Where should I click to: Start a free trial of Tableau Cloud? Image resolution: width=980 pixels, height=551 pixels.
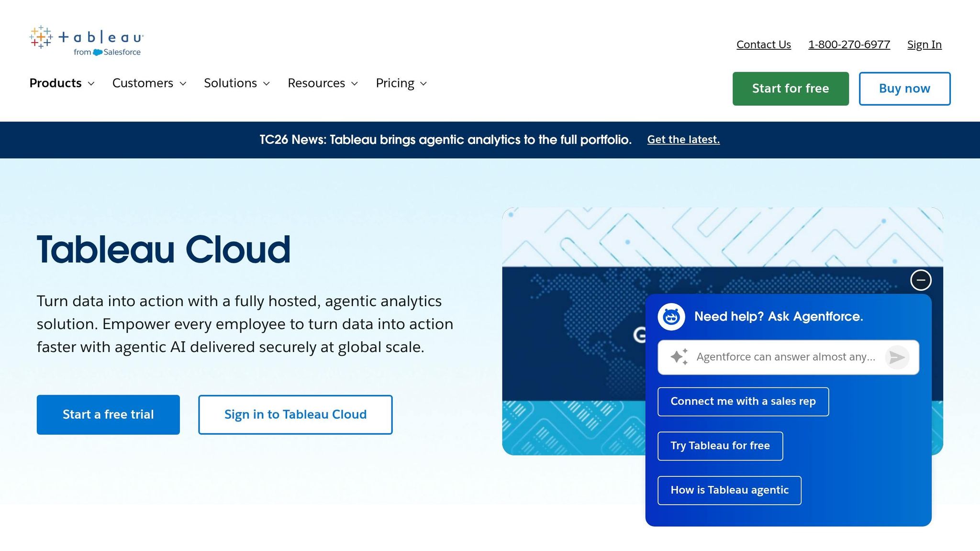click(108, 415)
